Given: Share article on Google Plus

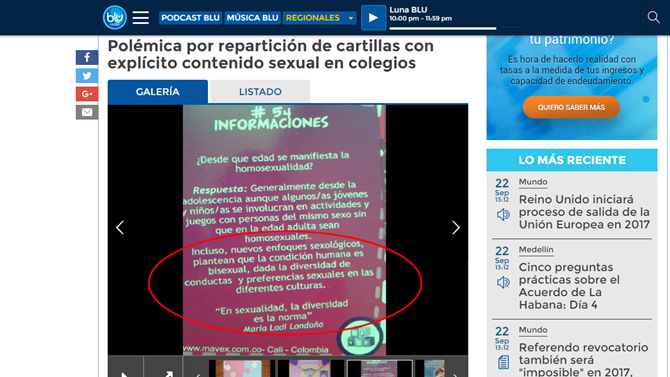Looking at the screenshot, I should 87,94.
